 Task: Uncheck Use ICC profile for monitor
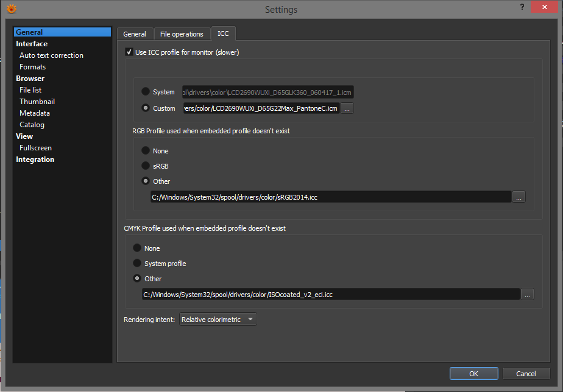click(129, 52)
